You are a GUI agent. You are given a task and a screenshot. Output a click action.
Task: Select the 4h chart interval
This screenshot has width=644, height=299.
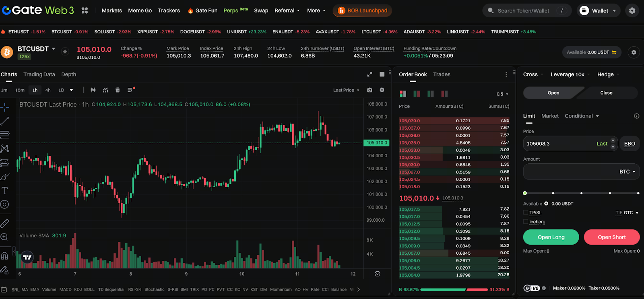(48, 90)
